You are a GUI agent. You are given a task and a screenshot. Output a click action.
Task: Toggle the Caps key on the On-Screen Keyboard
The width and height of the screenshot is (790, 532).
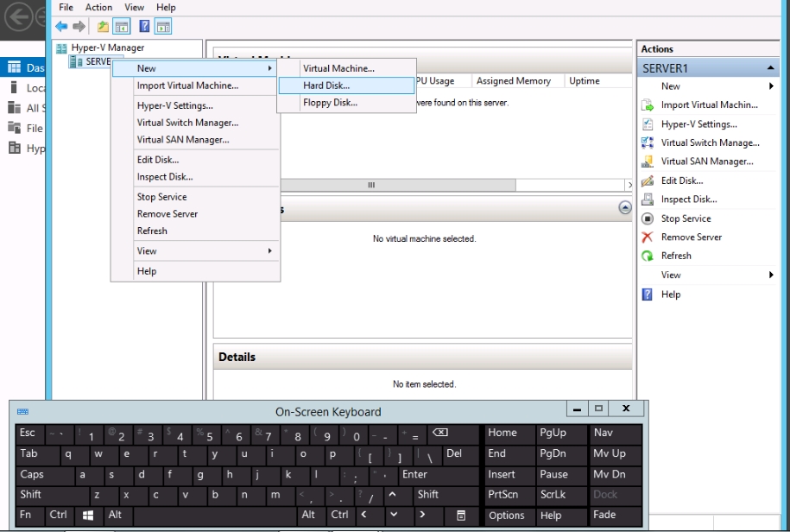[46, 475]
